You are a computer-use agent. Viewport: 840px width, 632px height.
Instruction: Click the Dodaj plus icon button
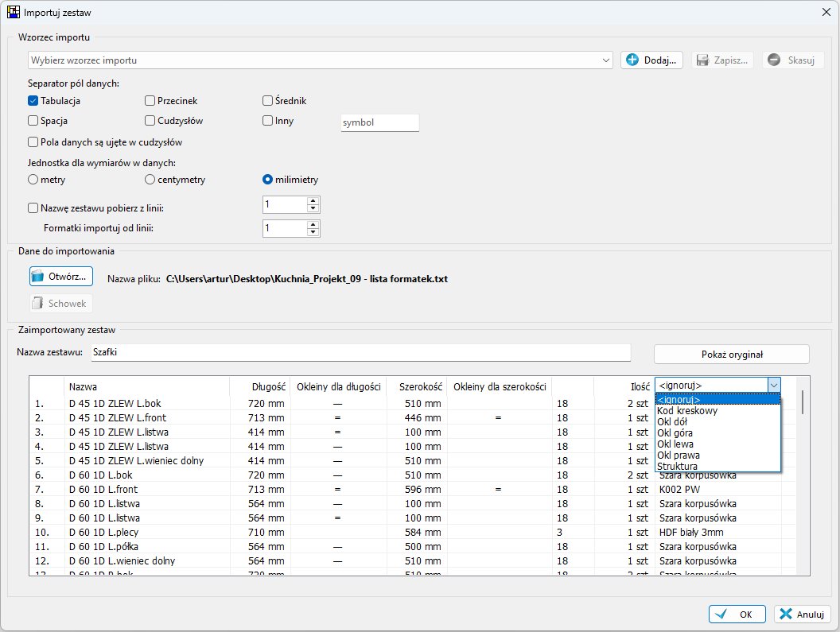[x=651, y=60]
